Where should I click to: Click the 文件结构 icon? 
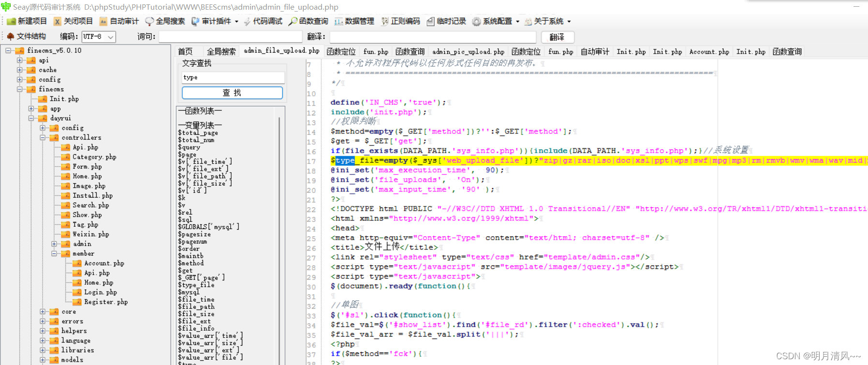[x=11, y=36]
